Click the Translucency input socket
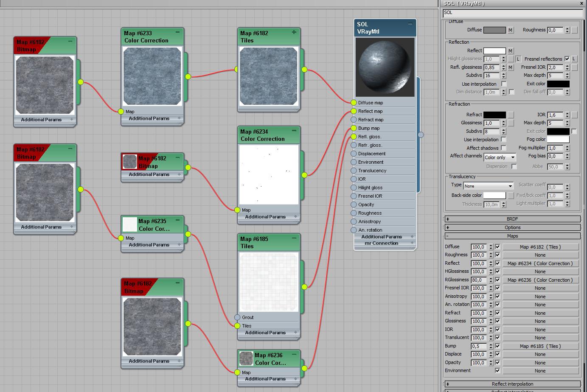The width and height of the screenshot is (587, 392). (x=354, y=171)
